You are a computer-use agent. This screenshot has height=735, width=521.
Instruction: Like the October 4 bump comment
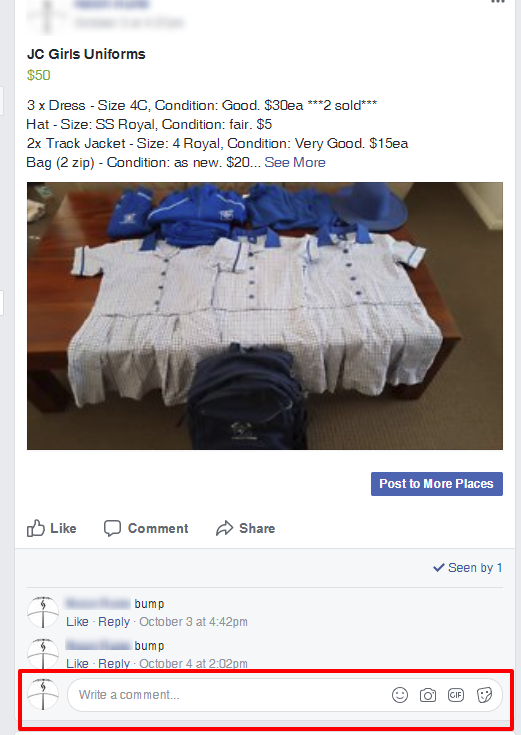coord(77,663)
